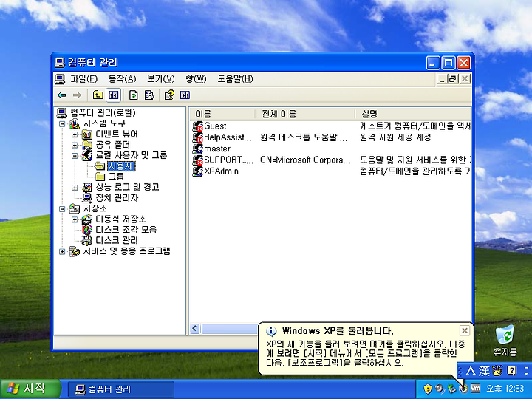Click the 디스크 조각 모음 icon in tree
Image resolution: width=532 pixels, height=399 pixels.
coord(87,230)
